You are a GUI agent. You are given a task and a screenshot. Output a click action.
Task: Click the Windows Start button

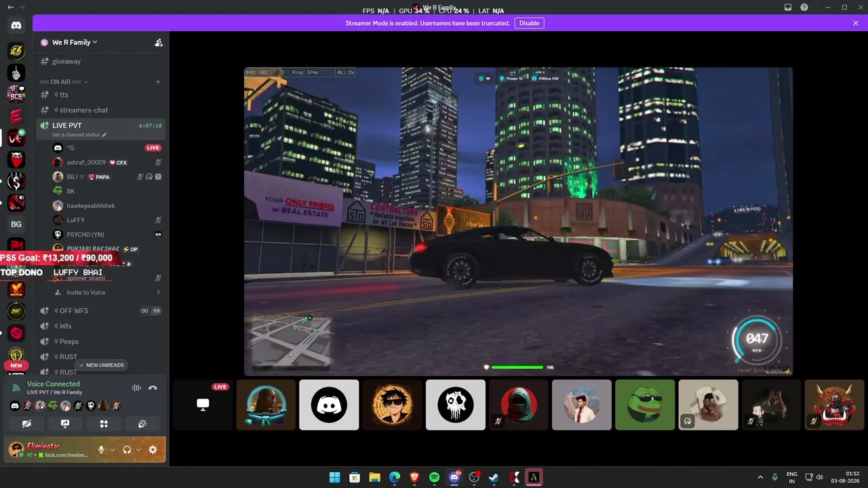pyautogui.click(x=334, y=477)
